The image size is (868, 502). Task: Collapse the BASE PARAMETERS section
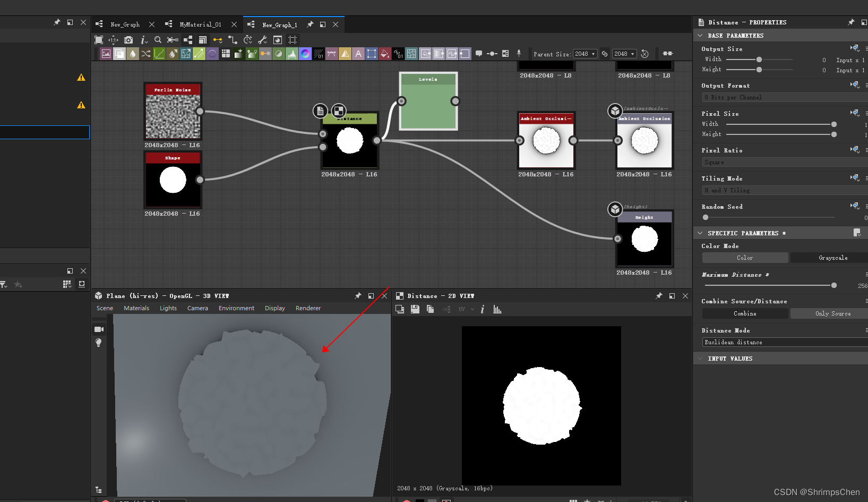coord(701,35)
